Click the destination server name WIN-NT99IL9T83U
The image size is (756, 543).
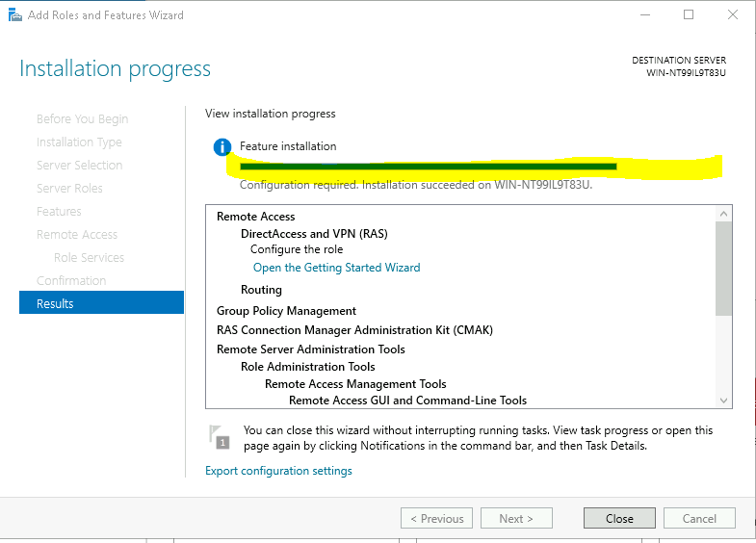(x=686, y=73)
